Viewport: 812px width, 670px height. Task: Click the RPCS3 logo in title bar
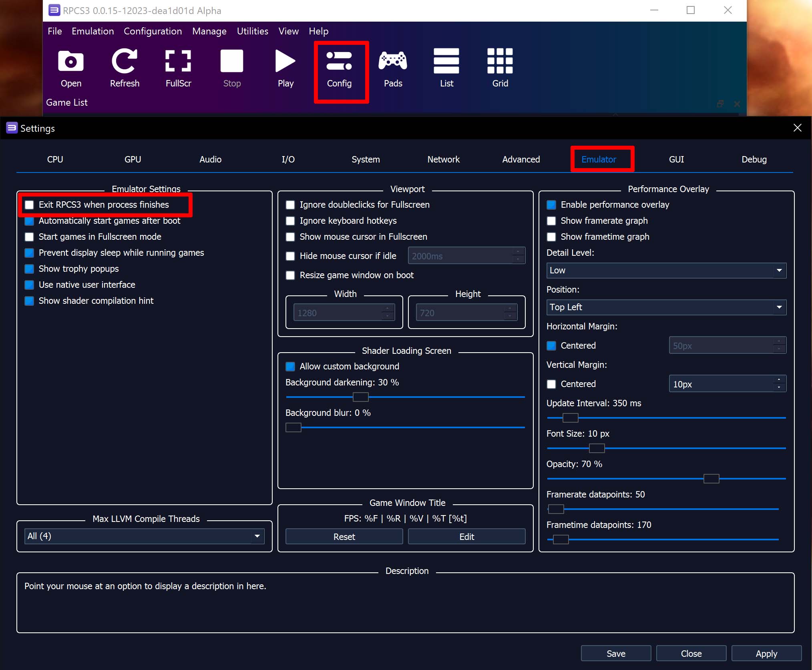coord(54,10)
